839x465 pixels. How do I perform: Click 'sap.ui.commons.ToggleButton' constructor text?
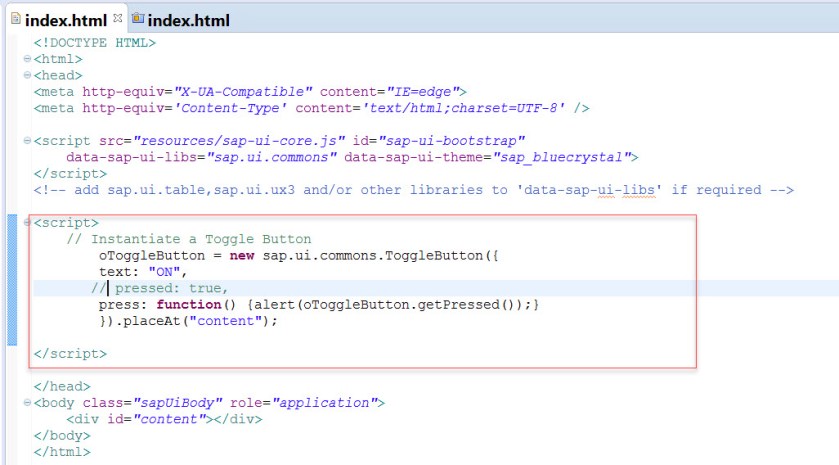(x=372, y=256)
